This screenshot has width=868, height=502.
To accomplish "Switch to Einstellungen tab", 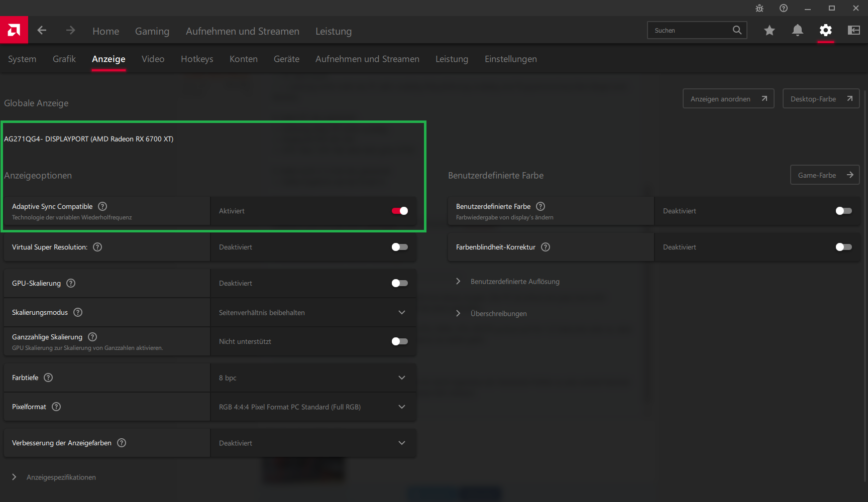I will click(511, 59).
